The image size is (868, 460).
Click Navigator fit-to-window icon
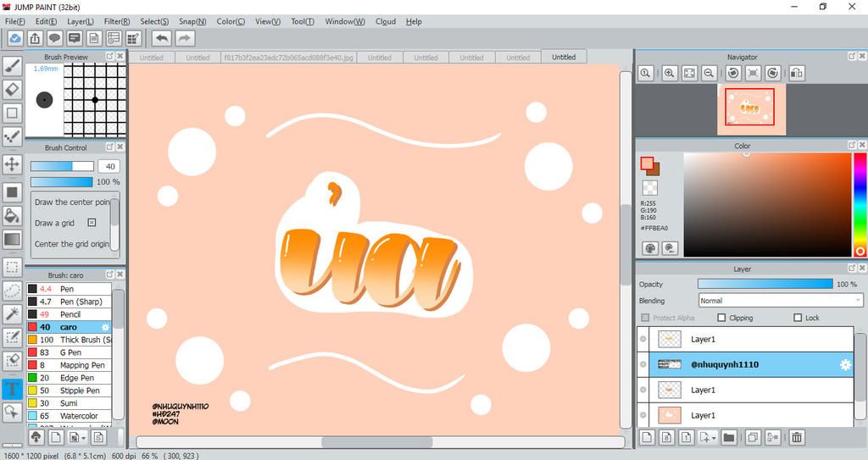pos(689,73)
